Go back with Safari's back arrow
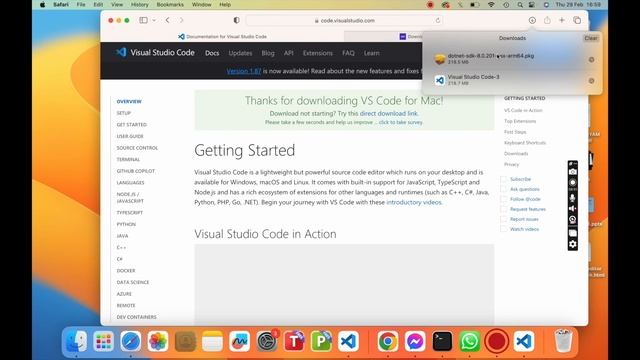This screenshot has height=360, width=640. (x=168, y=20)
